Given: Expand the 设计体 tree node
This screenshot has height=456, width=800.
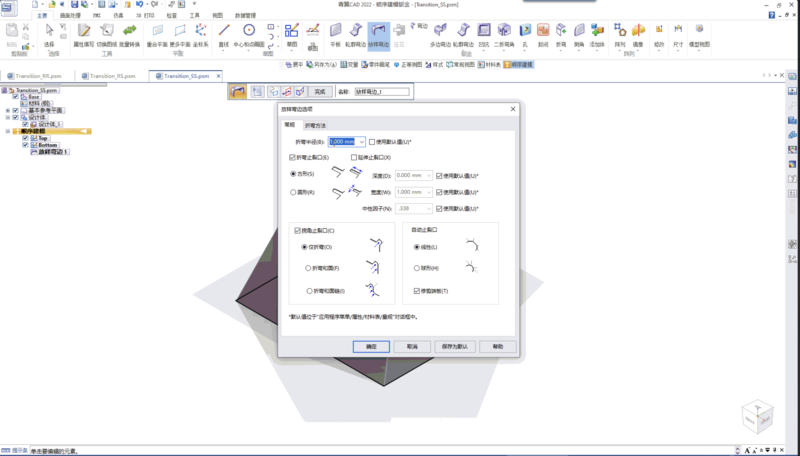Looking at the screenshot, I should tap(8, 116).
